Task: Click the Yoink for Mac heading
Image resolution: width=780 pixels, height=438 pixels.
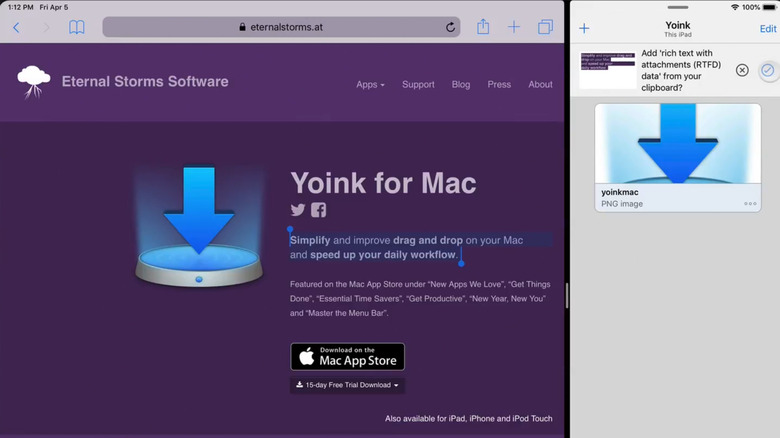Action: 383,183
